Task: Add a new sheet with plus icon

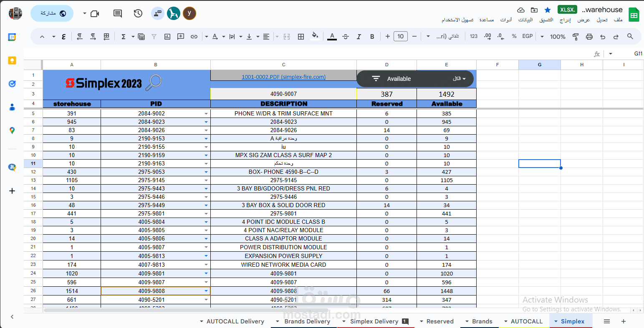Action: 624,321
